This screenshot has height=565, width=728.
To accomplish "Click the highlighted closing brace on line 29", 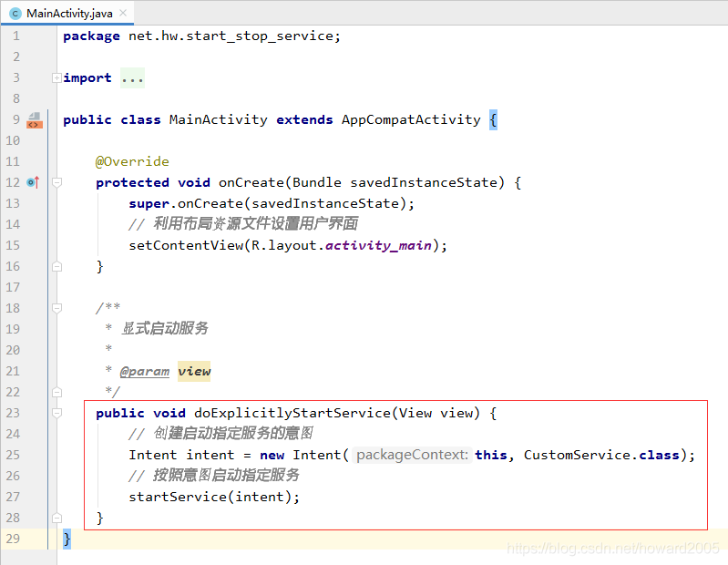I will coord(67,539).
